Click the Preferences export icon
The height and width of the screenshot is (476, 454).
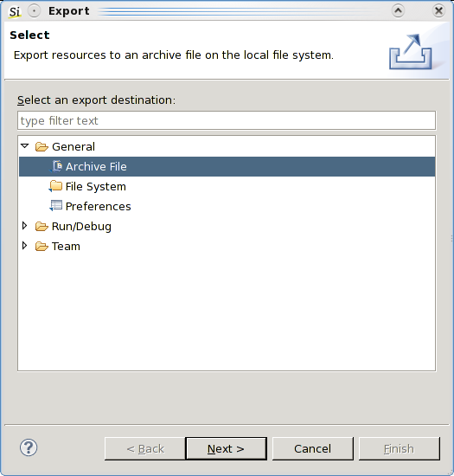pos(56,206)
